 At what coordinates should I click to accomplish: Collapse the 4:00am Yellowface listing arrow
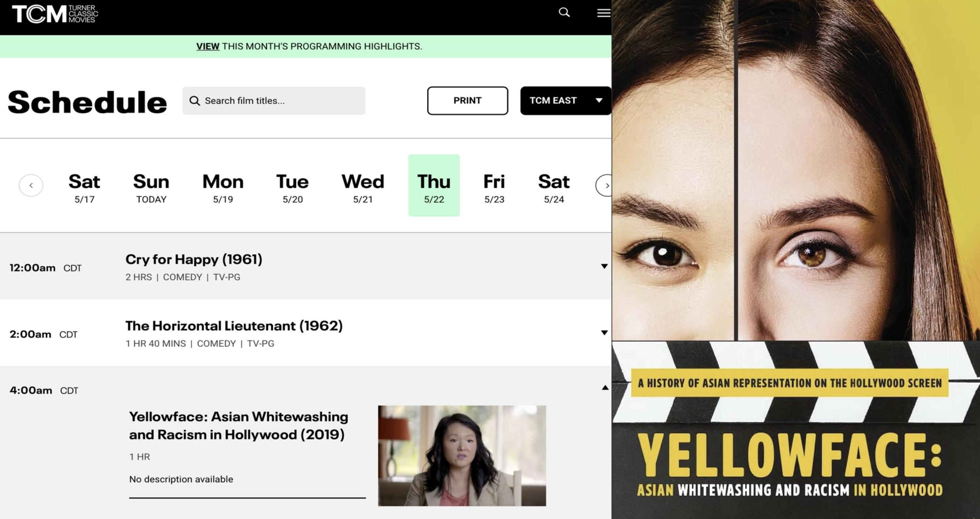pos(605,388)
